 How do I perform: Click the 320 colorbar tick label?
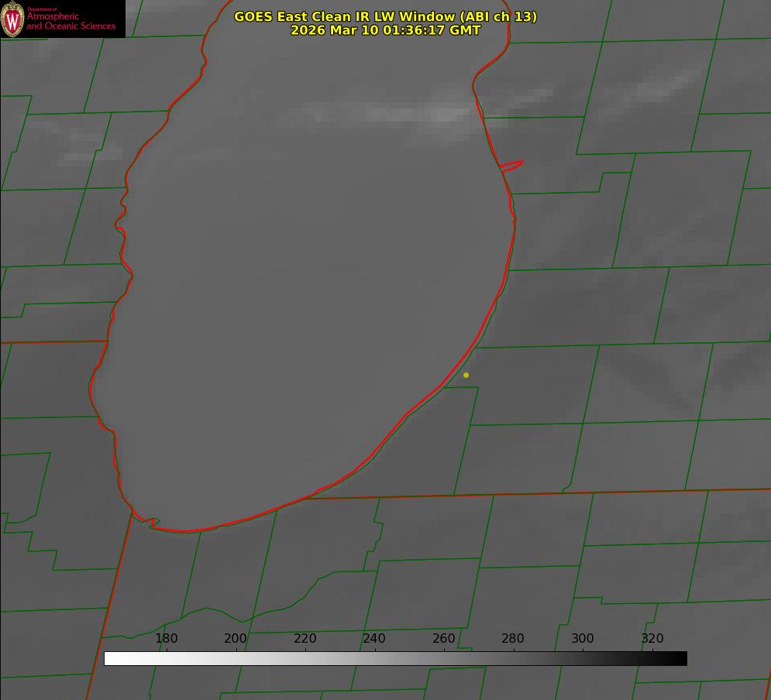tap(652, 639)
